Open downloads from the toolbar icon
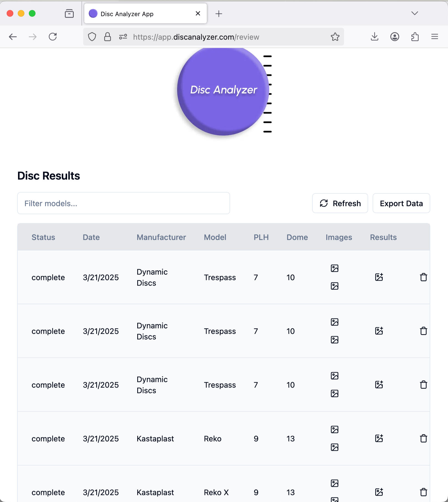This screenshot has width=448, height=502. pyautogui.click(x=375, y=37)
